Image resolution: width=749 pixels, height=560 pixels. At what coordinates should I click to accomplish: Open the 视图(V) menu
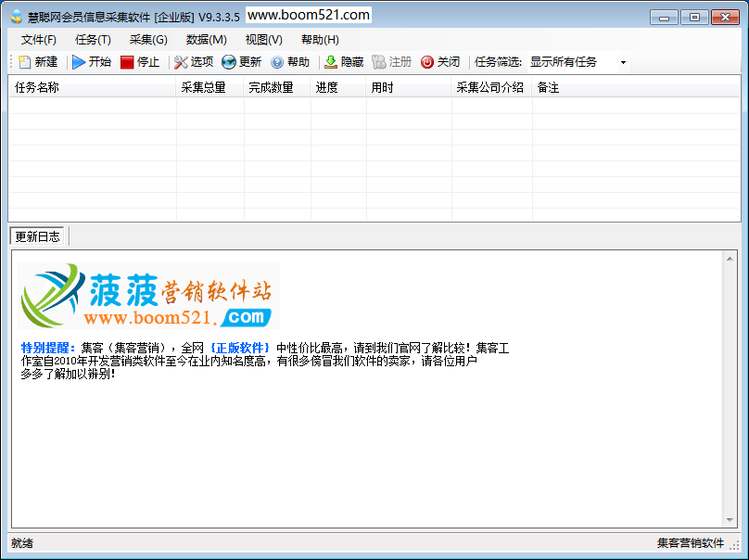263,40
